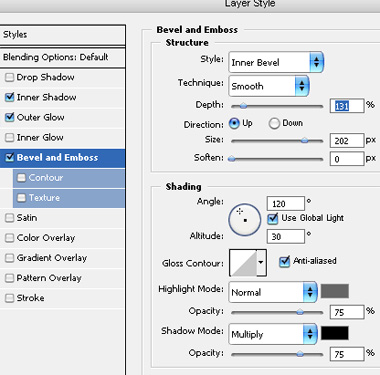
Task: Click the Soften slider handle
Action: pos(232,159)
